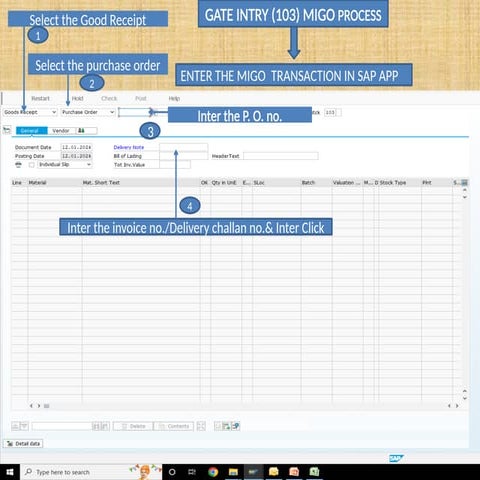Click the Delivery Note input field
Viewport: 480px width, 480px height.
point(184,147)
